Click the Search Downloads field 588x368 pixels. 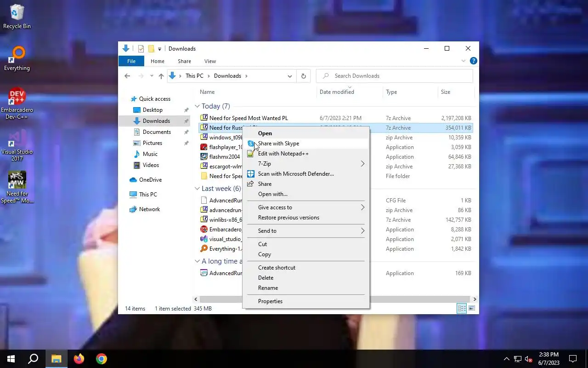pos(395,76)
